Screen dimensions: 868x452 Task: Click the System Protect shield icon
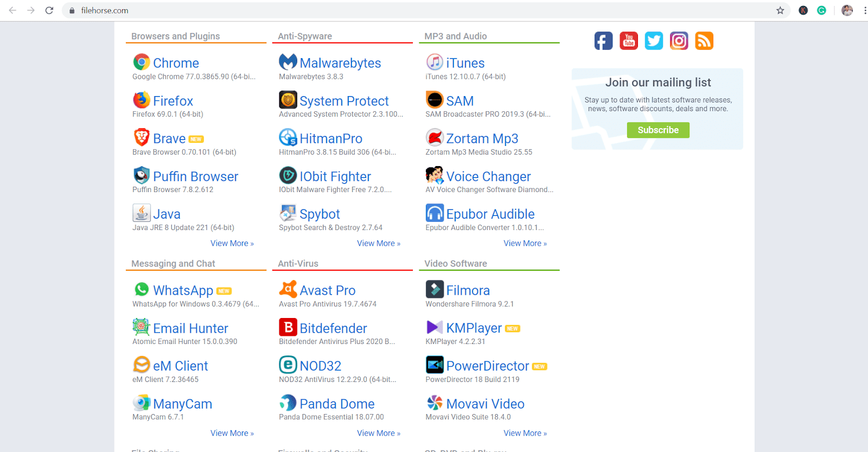288,100
